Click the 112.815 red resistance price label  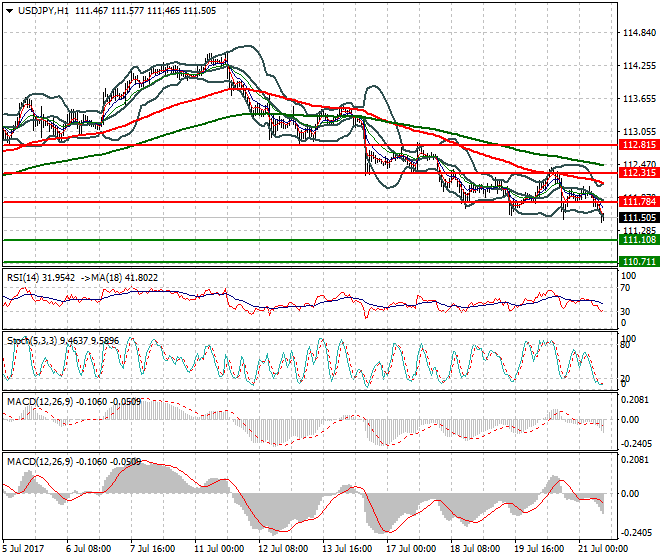(x=639, y=145)
